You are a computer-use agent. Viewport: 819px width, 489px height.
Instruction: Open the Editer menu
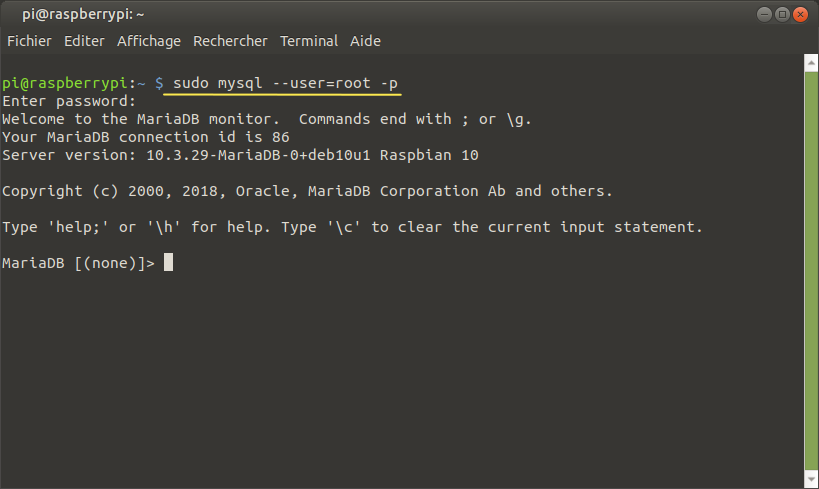pos(84,41)
